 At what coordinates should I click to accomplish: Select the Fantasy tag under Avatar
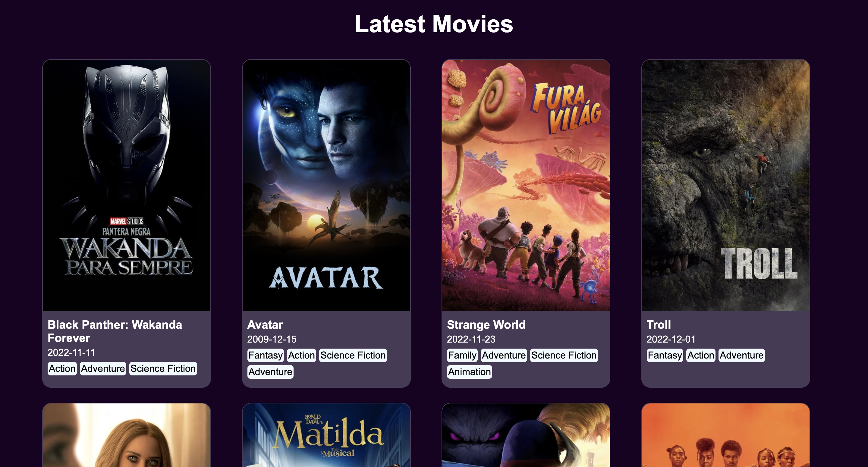(x=266, y=355)
